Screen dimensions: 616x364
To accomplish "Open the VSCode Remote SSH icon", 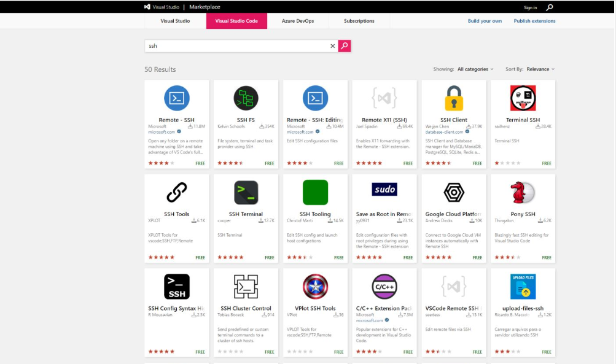I will [x=454, y=287].
